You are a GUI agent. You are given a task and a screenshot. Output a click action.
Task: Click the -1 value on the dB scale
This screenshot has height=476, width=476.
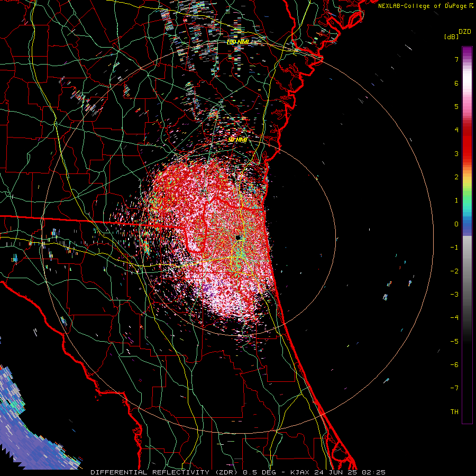click(454, 248)
